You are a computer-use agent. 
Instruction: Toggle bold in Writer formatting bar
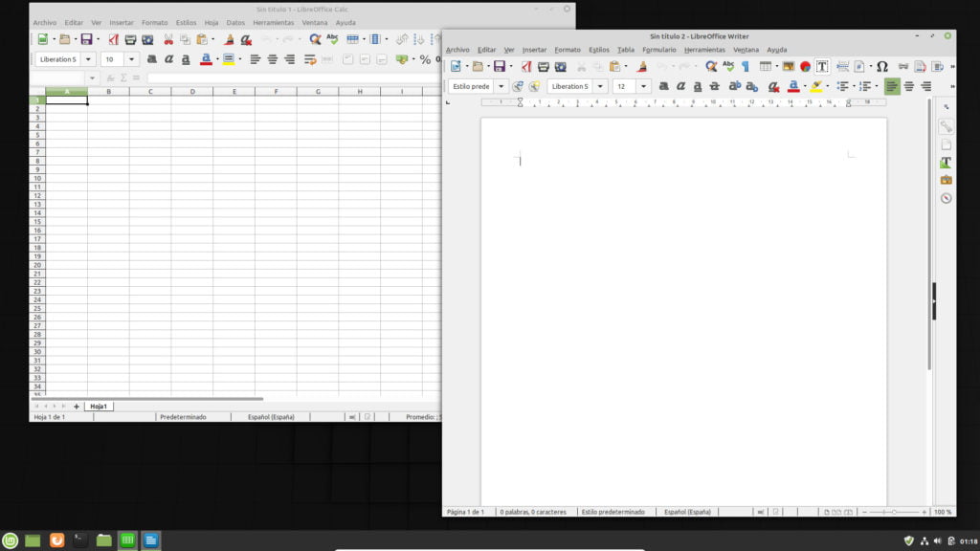664,87
